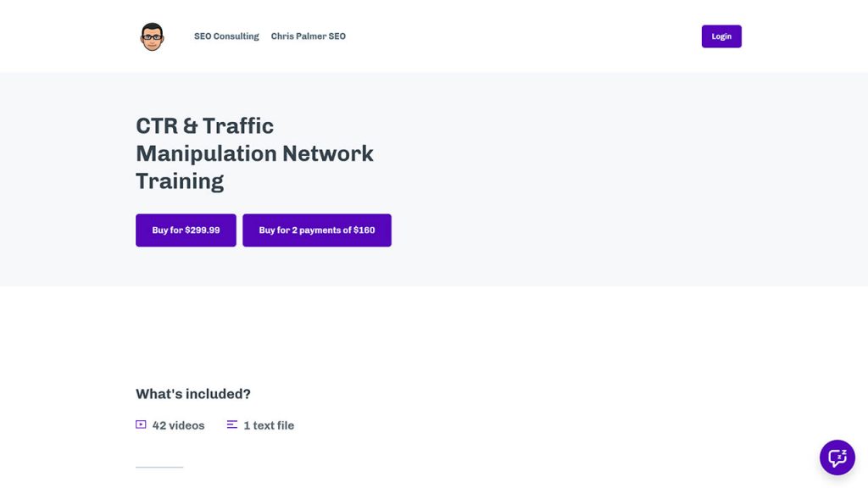
Task: Click the '1 text file' label
Action: 269,424
